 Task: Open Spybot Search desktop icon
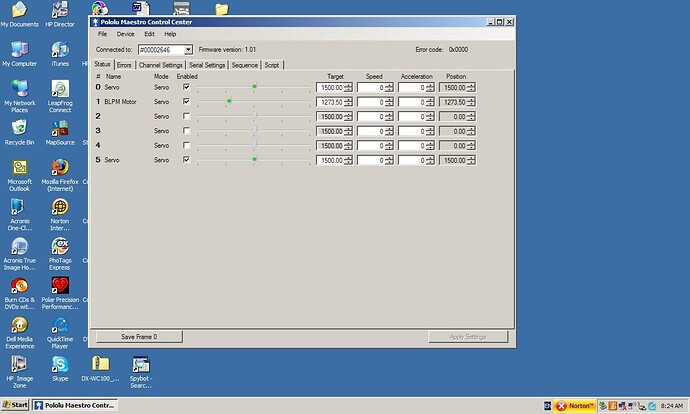141,364
